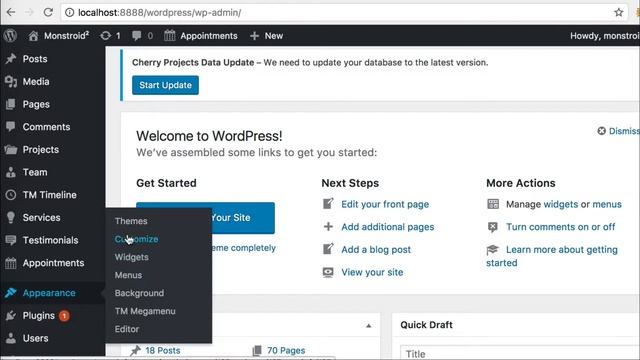Open the 70 Pages link
This screenshot has width=640, height=360.
286,350
